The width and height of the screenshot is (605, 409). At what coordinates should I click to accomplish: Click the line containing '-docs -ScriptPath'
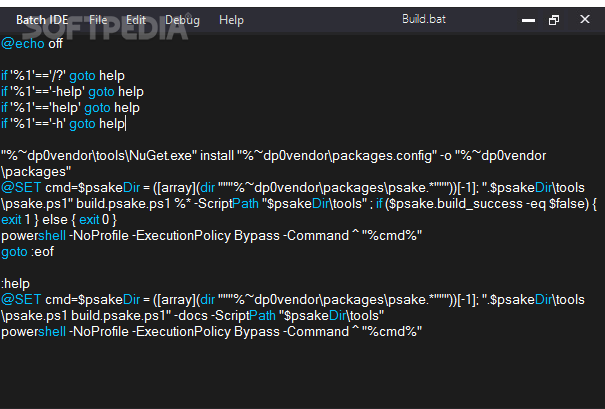coord(193,316)
